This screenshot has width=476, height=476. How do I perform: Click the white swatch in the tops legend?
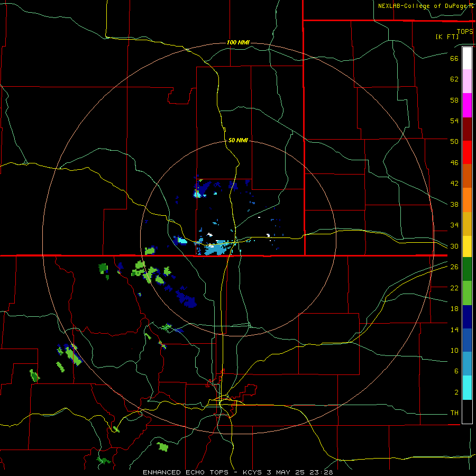tap(467, 58)
